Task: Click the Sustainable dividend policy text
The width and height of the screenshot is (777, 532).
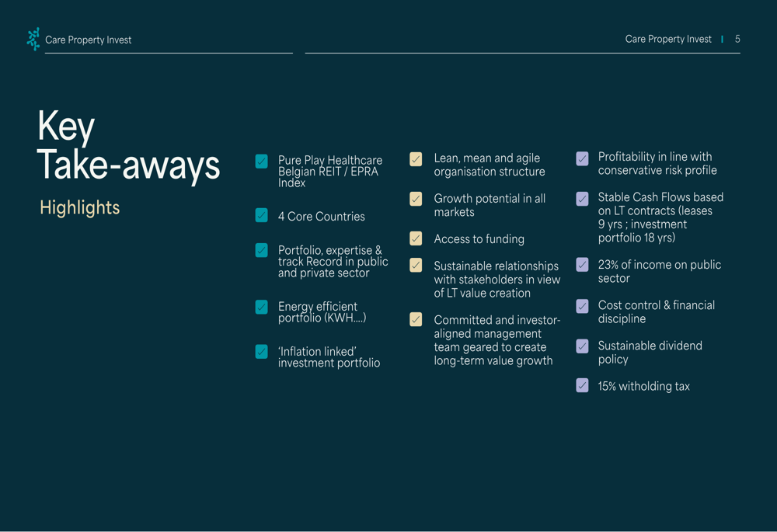Action: [650, 353]
